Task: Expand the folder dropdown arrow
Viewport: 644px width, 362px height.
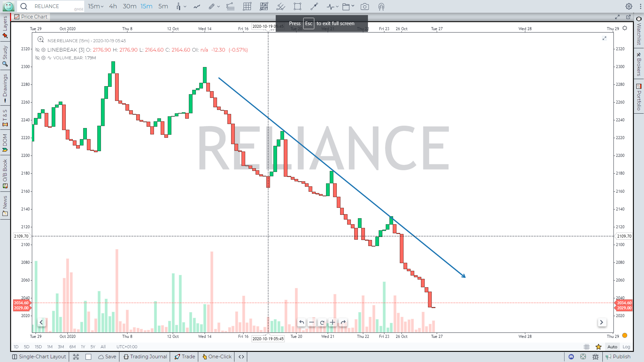Action: [353, 6]
